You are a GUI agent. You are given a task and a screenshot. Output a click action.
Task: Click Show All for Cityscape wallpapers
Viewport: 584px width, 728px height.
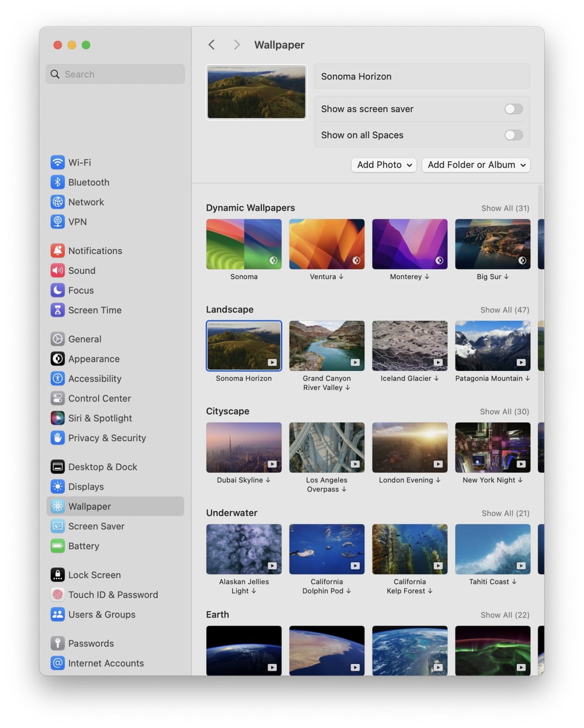(504, 412)
